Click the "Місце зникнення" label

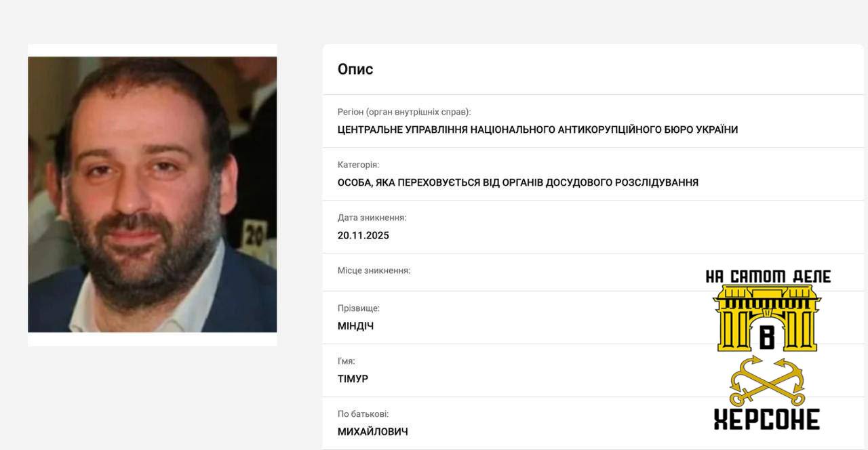pyautogui.click(x=374, y=270)
